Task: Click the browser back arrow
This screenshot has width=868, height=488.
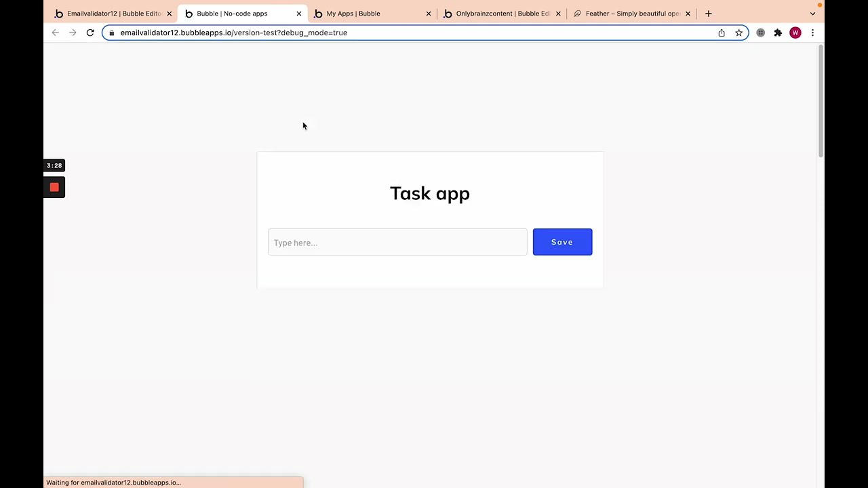Action: (56, 33)
